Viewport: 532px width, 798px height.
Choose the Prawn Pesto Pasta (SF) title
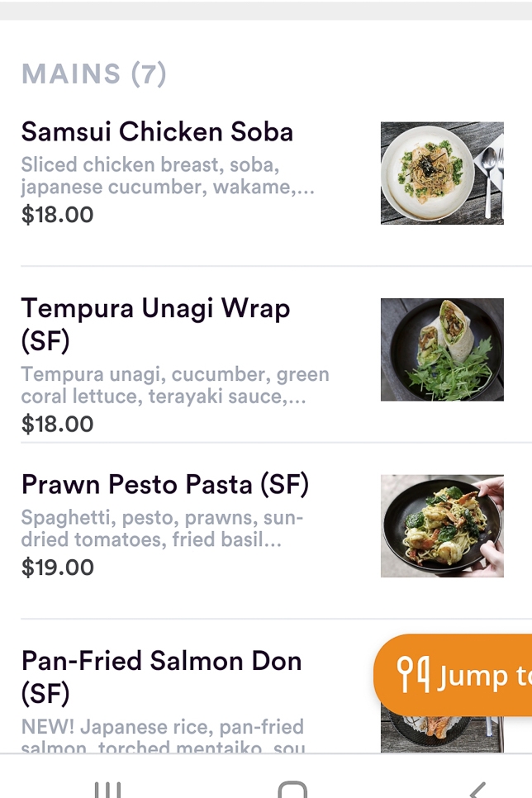coord(164,484)
